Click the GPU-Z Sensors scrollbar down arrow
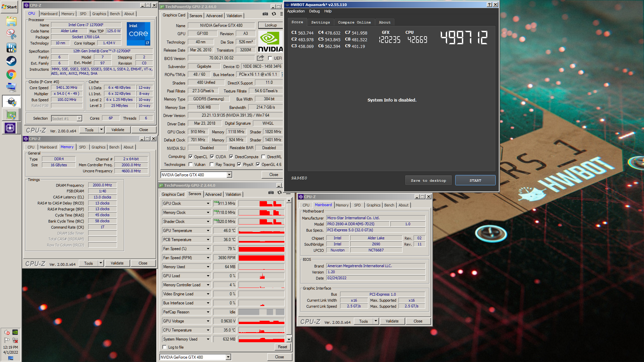The image size is (644, 362). point(289,339)
